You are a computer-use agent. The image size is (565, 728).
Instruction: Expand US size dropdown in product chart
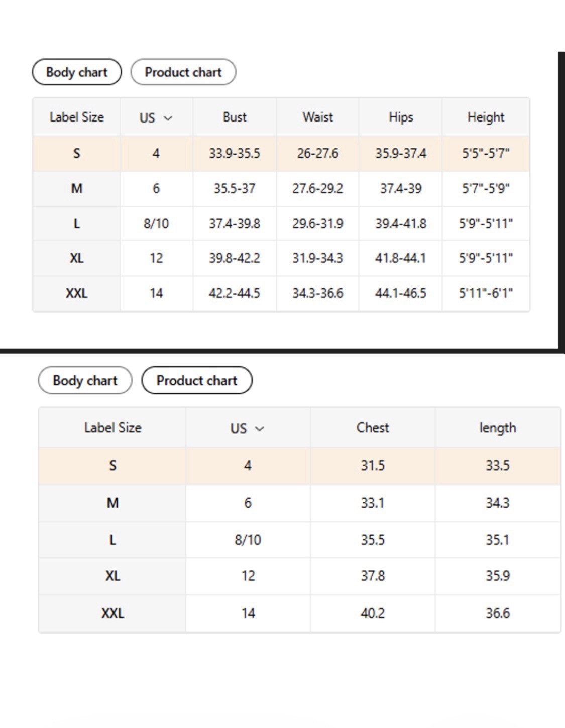point(248,428)
